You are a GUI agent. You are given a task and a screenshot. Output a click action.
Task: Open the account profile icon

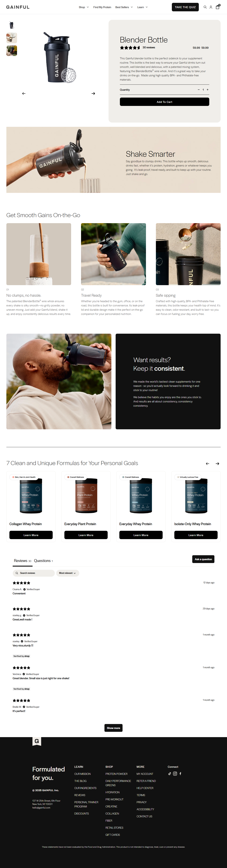(211, 7)
